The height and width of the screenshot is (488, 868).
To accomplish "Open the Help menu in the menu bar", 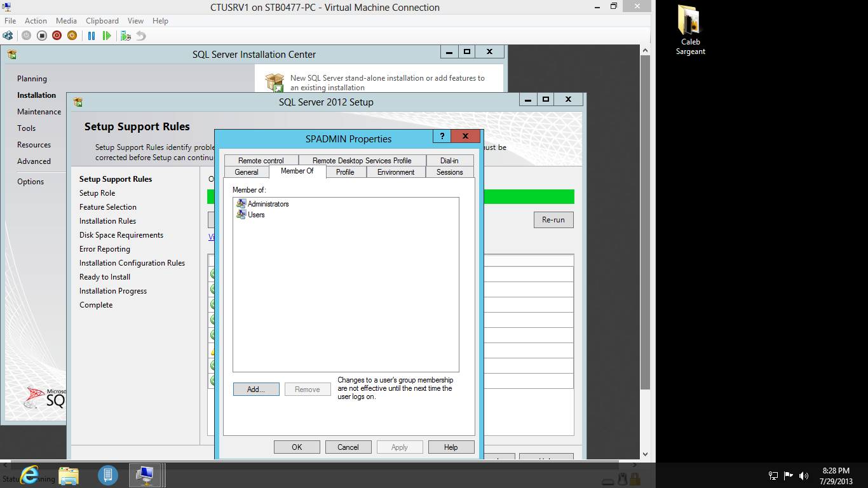I will (160, 21).
